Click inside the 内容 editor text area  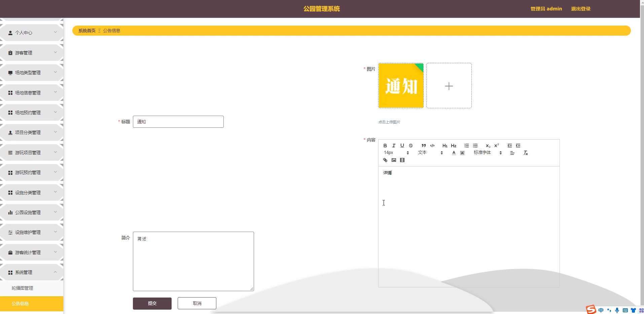469,227
